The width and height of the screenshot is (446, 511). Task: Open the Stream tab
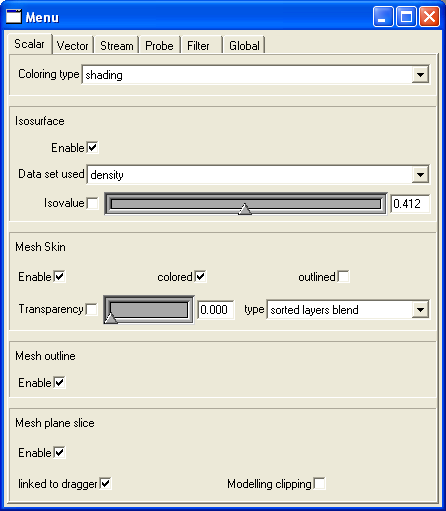pyautogui.click(x=116, y=45)
